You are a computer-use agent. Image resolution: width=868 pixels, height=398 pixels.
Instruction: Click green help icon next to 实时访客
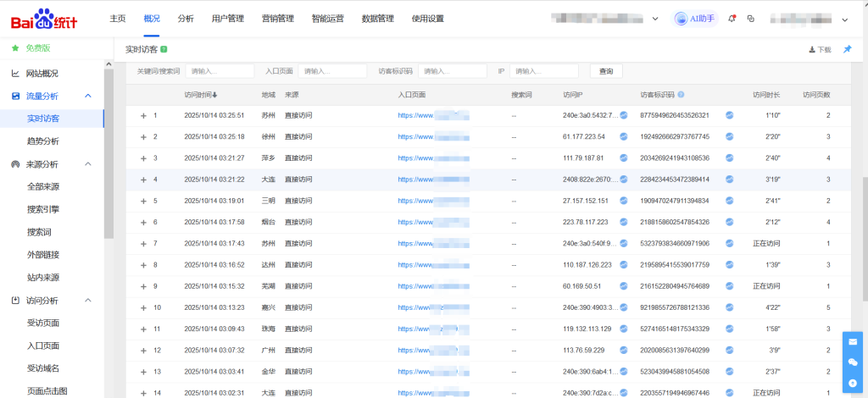164,50
